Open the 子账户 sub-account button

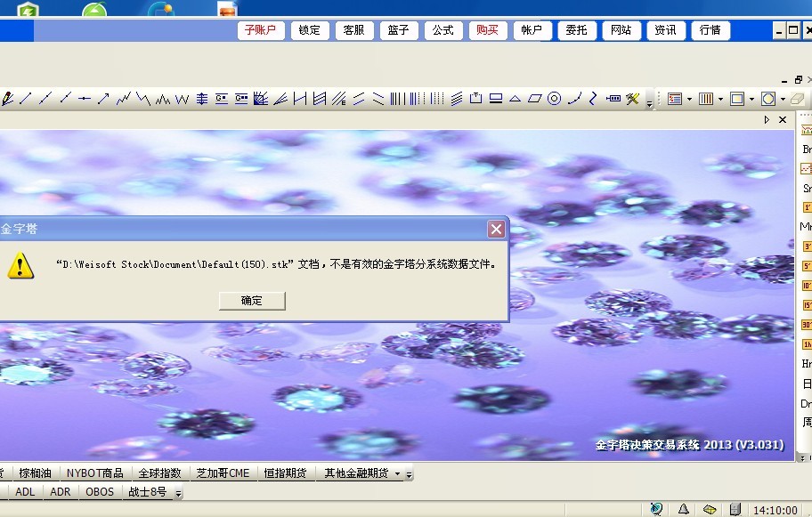(x=261, y=30)
